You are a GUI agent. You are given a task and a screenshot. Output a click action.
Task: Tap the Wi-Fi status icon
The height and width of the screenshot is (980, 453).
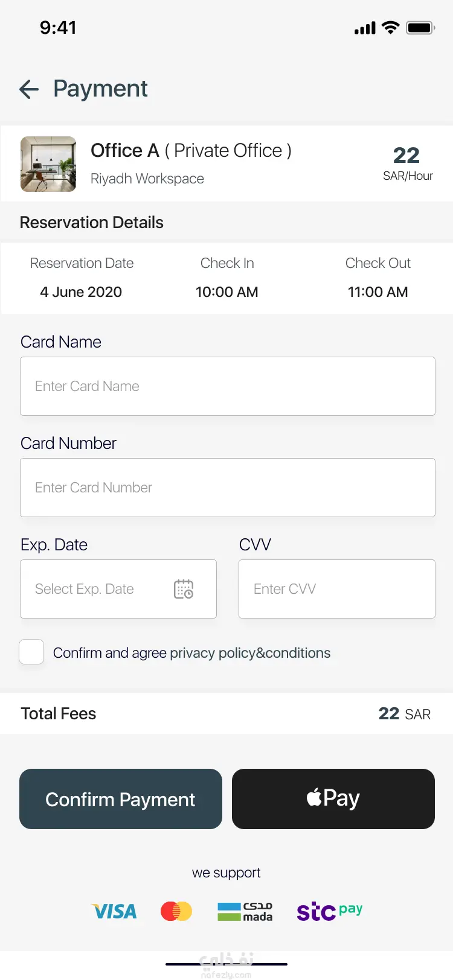pyautogui.click(x=391, y=28)
